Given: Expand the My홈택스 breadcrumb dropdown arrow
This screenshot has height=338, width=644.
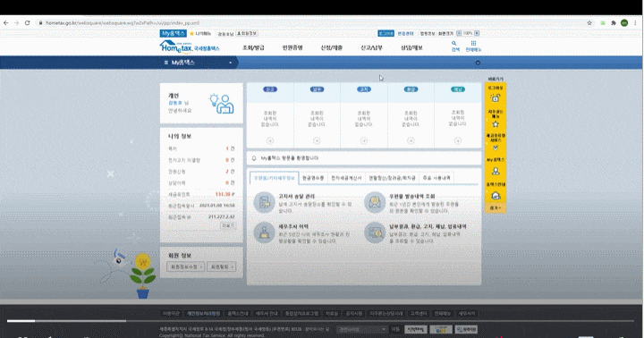Looking at the screenshot, I should (x=231, y=63).
